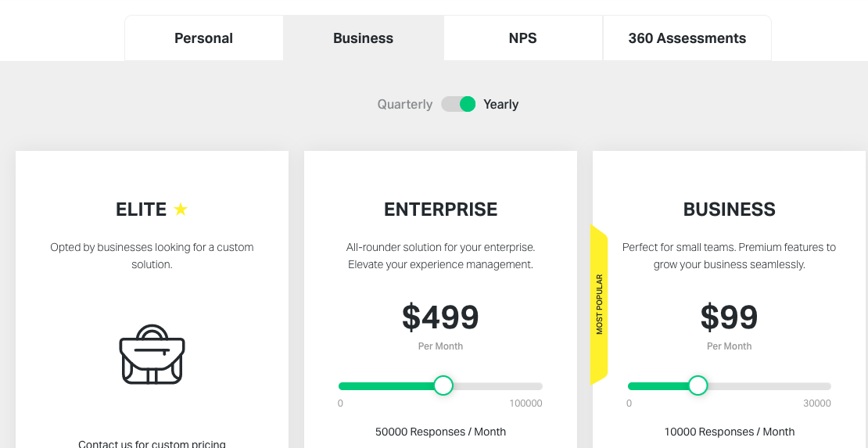Go to the 360 Assessments tab

click(x=687, y=38)
